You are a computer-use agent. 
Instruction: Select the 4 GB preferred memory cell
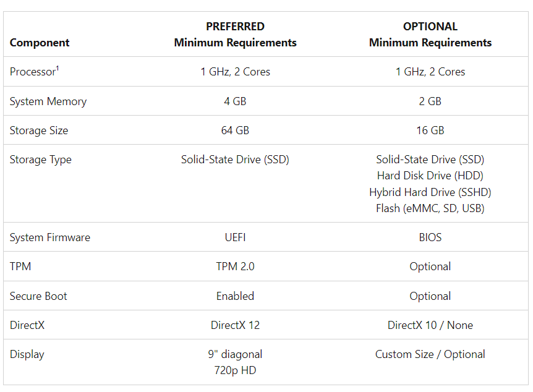(235, 101)
